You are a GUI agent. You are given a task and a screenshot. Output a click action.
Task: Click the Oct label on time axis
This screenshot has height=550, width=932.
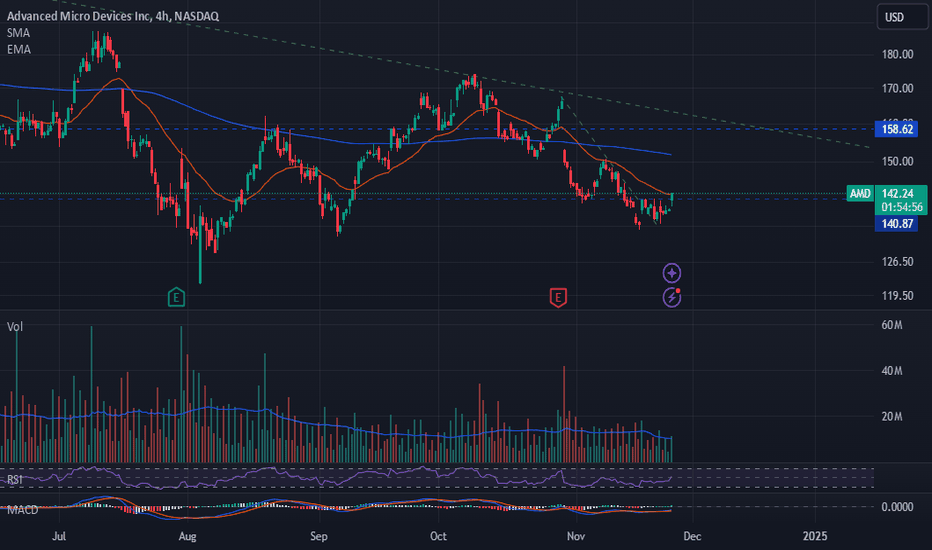(x=438, y=536)
